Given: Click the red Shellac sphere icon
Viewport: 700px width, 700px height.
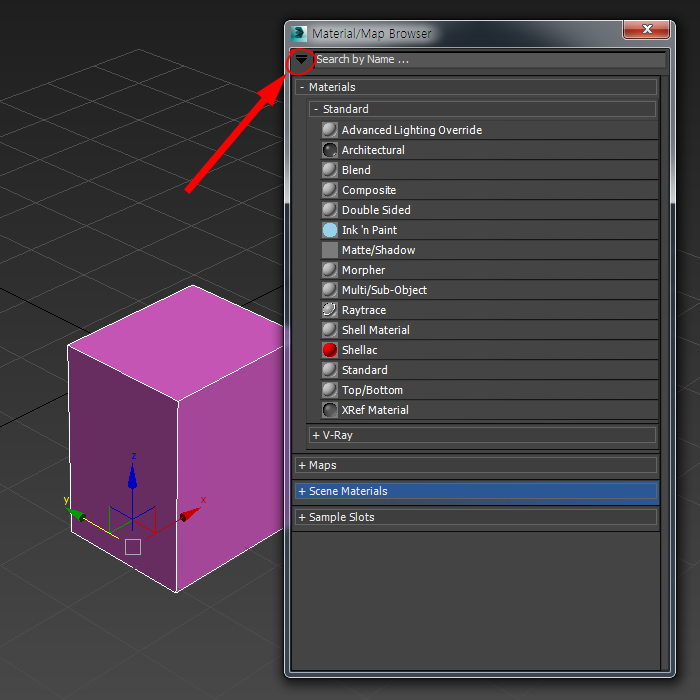Looking at the screenshot, I should [x=329, y=350].
